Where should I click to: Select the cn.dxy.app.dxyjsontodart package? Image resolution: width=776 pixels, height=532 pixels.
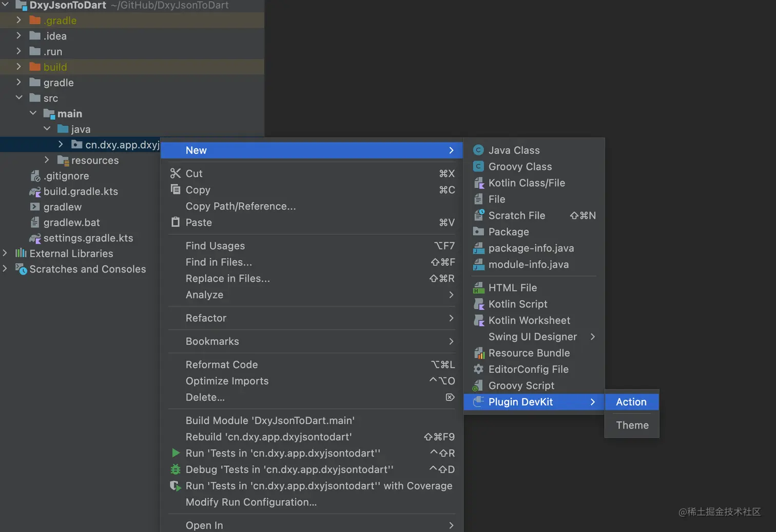tap(121, 144)
